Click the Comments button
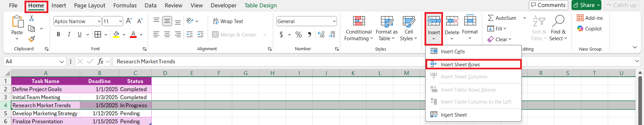The width and height of the screenshot is (644, 125). 548,5
